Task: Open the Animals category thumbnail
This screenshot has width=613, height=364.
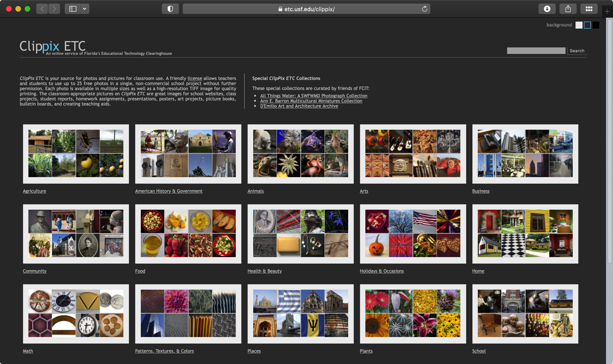Action: tap(300, 154)
